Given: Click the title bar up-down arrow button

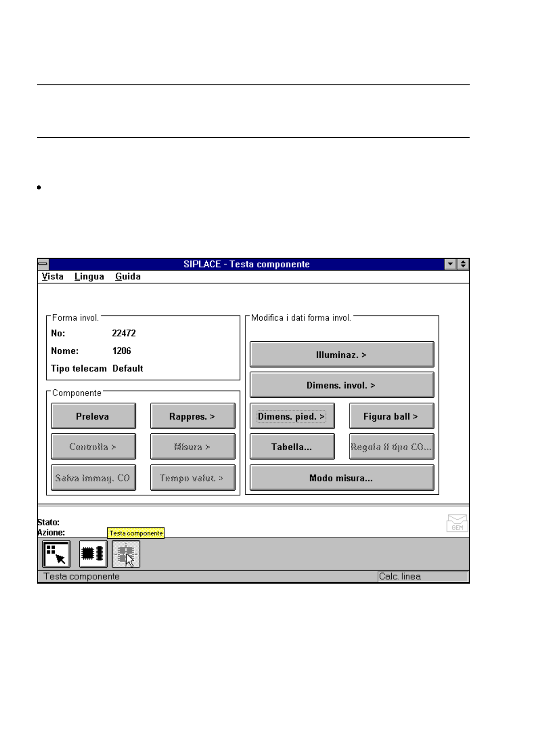Looking at the screenshot, I should (463, 264).
